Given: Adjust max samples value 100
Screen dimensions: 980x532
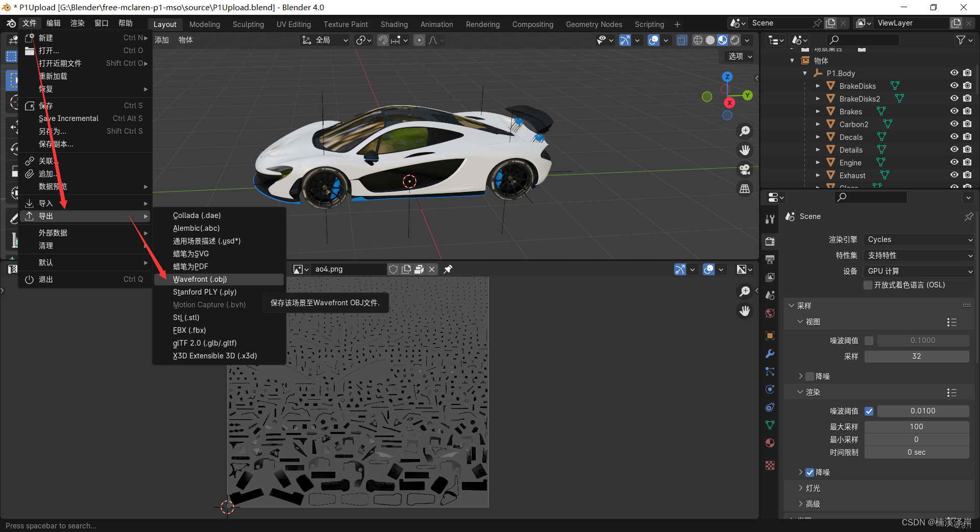Looking at the screenshot, I should coord(917,427).
